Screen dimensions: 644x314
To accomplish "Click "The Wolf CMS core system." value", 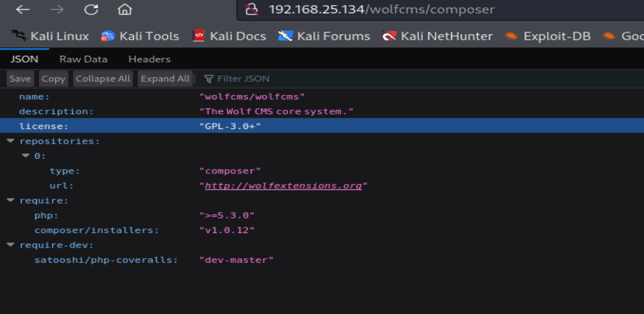I will tap(276, 111).
